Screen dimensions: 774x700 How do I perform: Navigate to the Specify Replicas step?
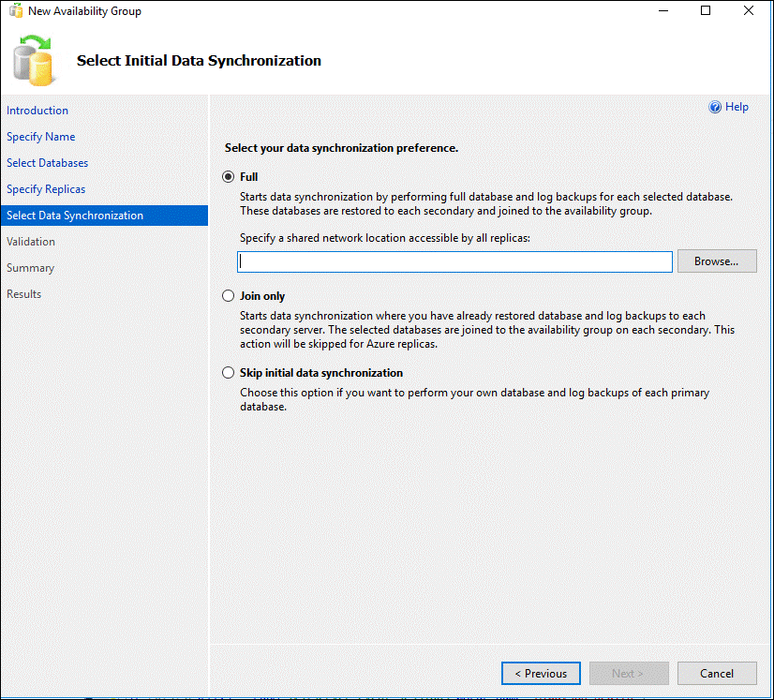[46, 189]
